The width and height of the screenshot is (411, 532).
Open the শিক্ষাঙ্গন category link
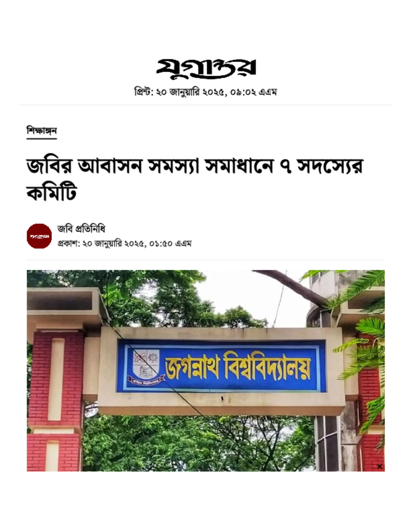point(42,130)
